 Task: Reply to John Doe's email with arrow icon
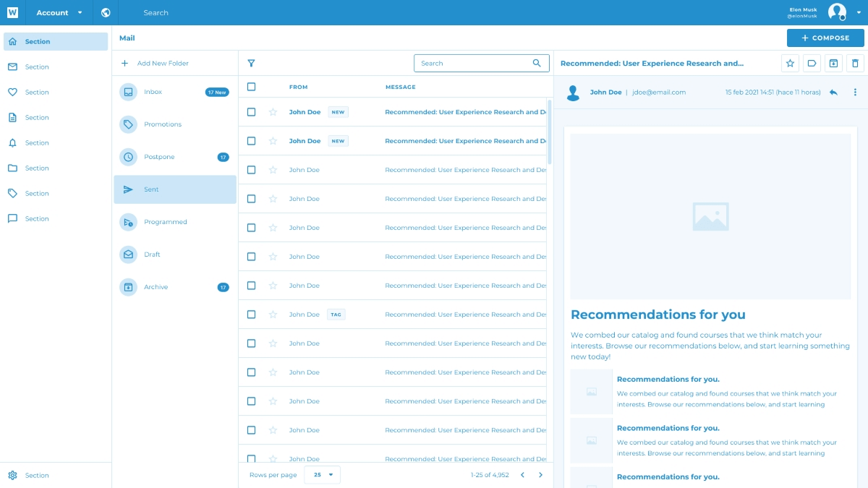tap(833, 93)
